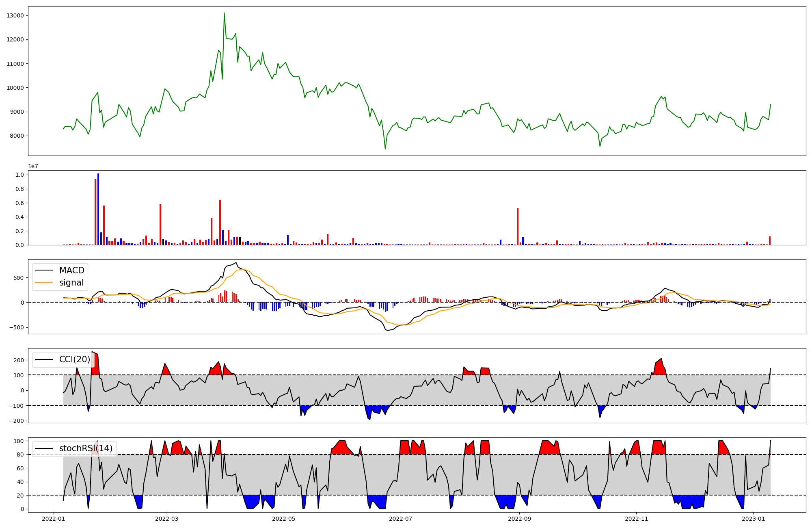Click the tallest blue volume bar
The width and height of the screenshot is (812, 528).
(98, 209)
